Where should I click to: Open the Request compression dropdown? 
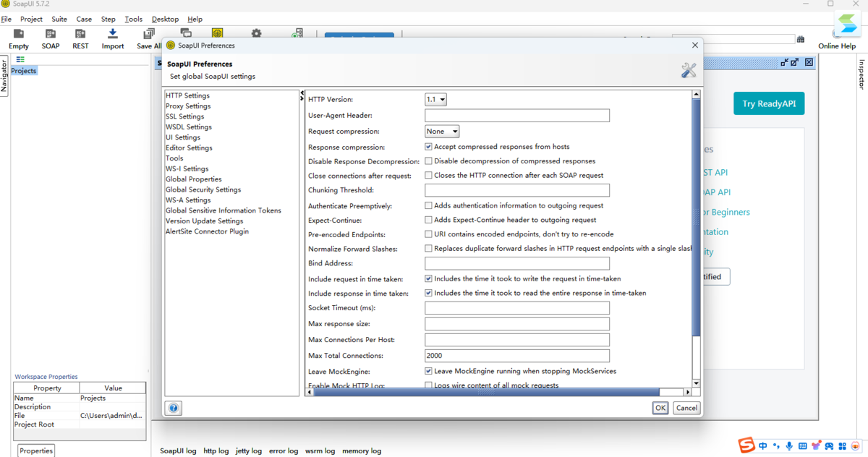pos(442,132)
